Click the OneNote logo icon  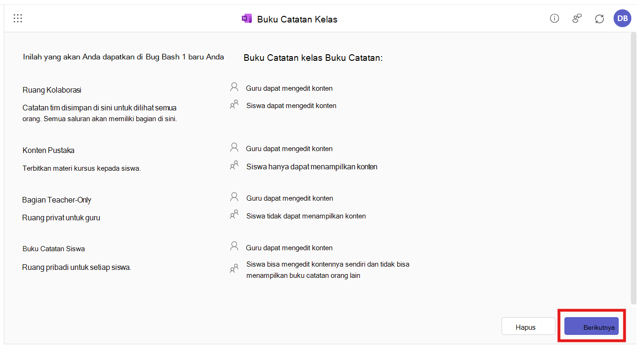[246, 19]
